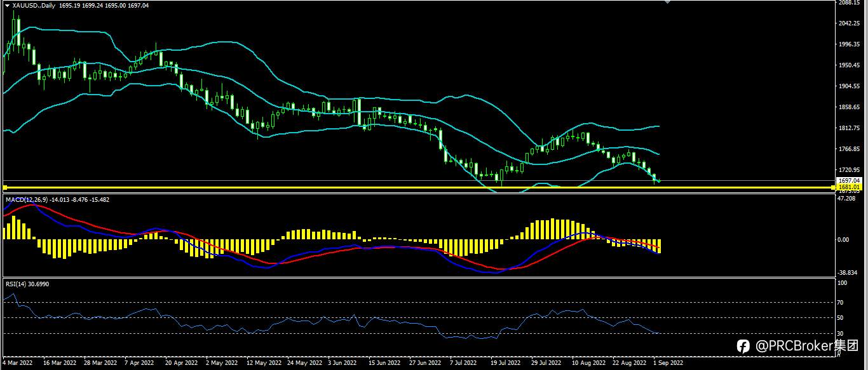Click the 1812.75 price scale value
Viewport: 868px width, 370px height.
click(x=849, y=128)
